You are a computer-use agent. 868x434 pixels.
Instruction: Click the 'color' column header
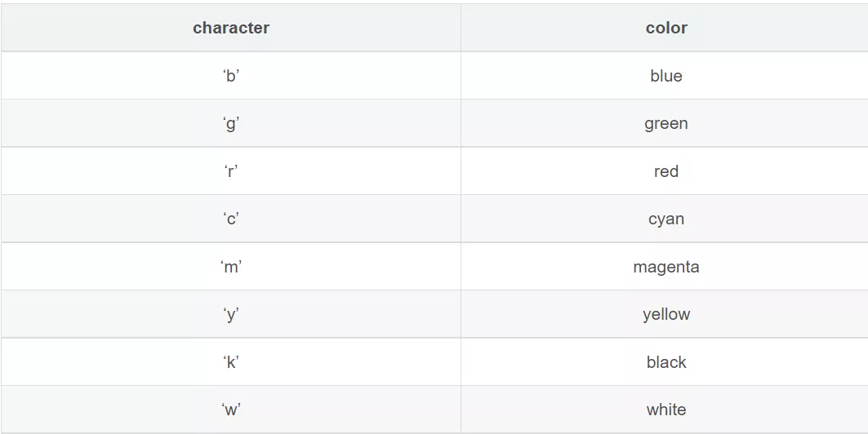click(x=666, y=28)
